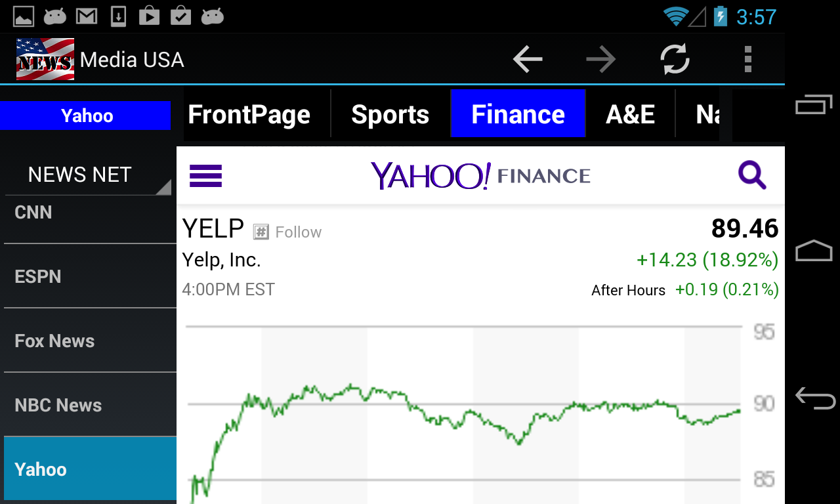Image resolution: width=840 pixels, height=504 pixels.
Task: Open the three-dot overflow menu
Action: (747, 60)
